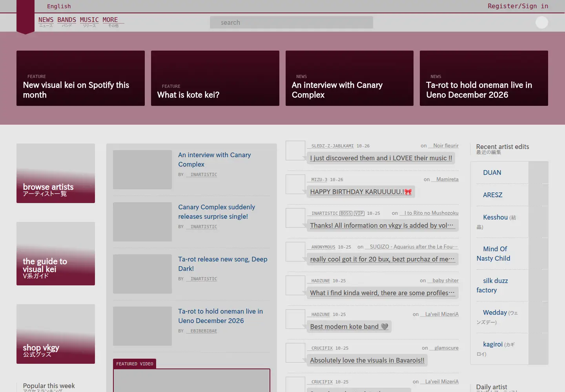Open recently edited artist Wedday
This screenshot has height=392, width=565.
(495, 312)
